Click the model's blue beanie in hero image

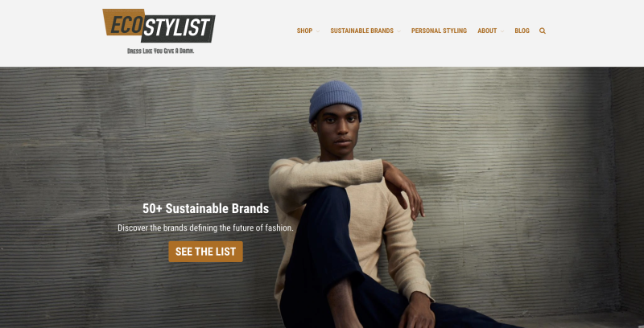(336, 99)
